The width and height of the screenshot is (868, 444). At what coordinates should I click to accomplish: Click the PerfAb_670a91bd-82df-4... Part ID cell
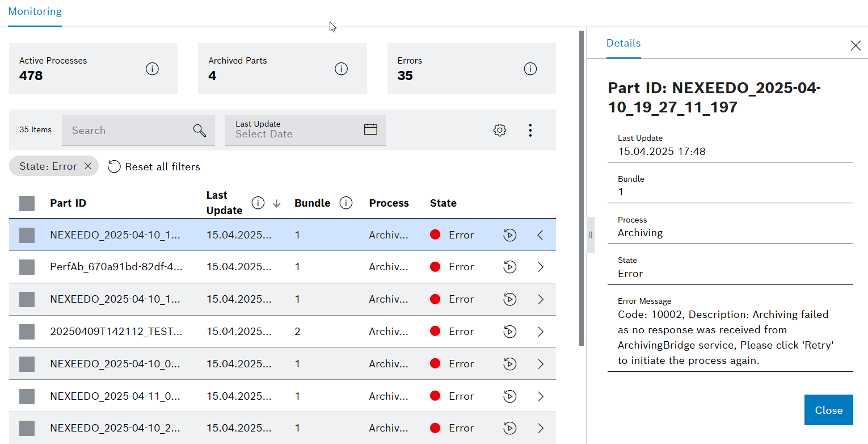[x=116, y=267]
